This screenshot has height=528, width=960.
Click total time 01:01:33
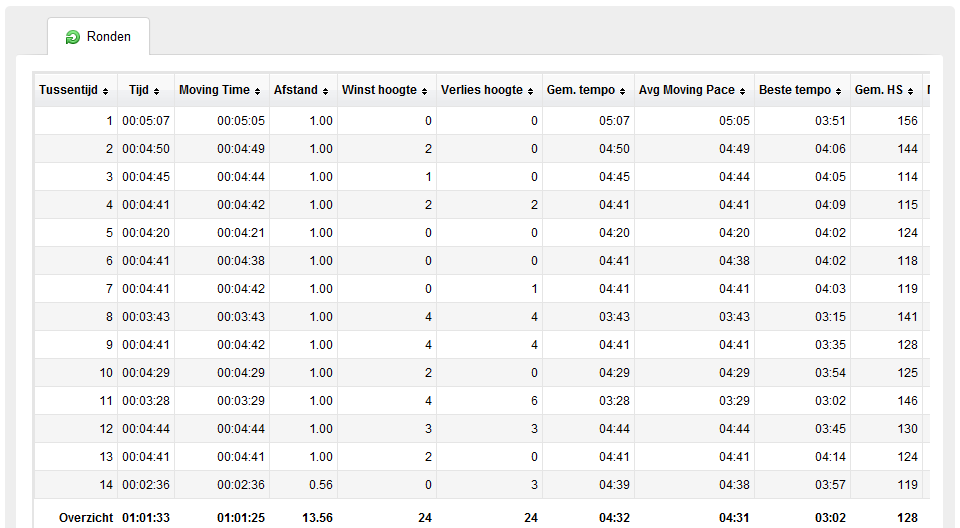coord(146,518)
